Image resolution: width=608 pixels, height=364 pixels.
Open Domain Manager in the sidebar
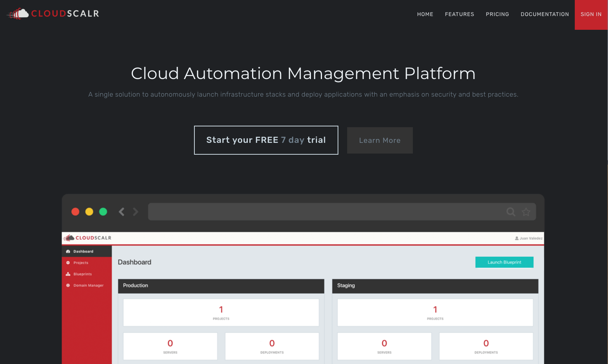87,285
